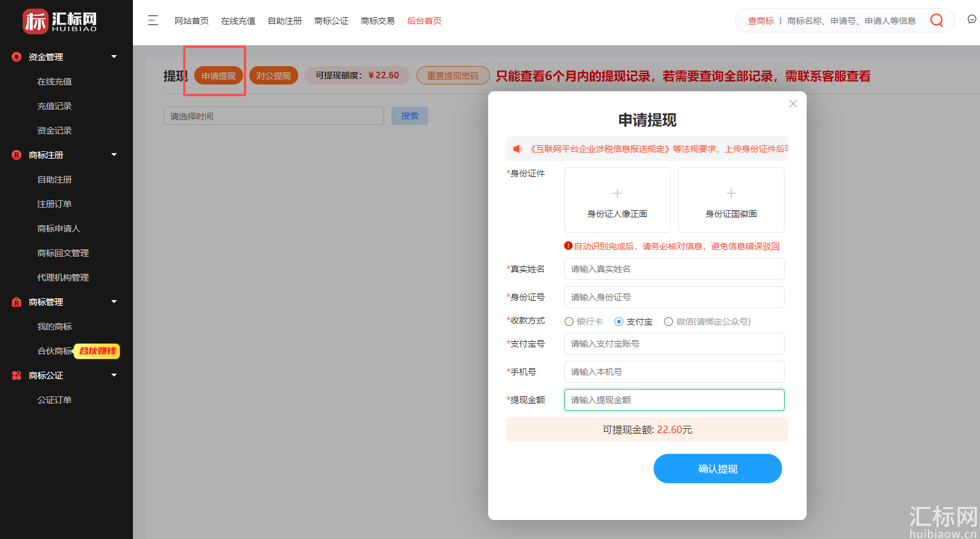Open the chat message icon
980x539 pixels.
972,20
